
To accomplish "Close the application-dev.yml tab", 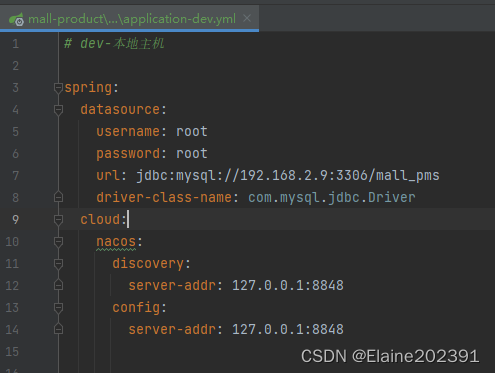I will point(247,18).
